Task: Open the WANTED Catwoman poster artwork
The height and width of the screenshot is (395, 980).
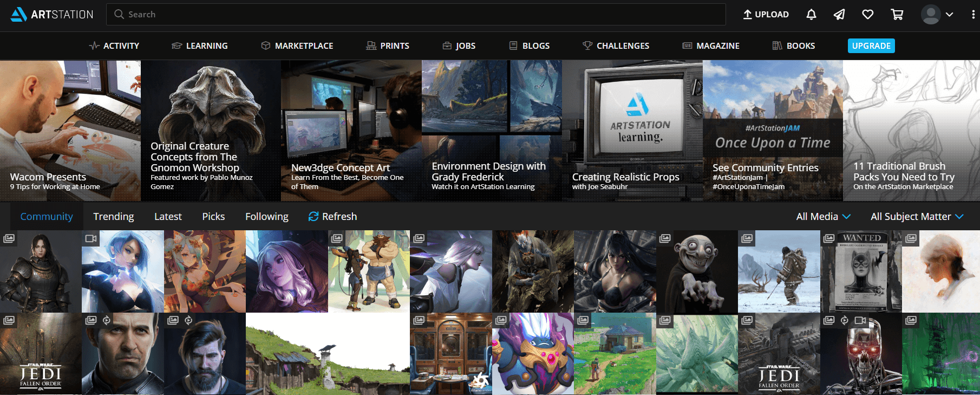Action: (x=861, y=271)
